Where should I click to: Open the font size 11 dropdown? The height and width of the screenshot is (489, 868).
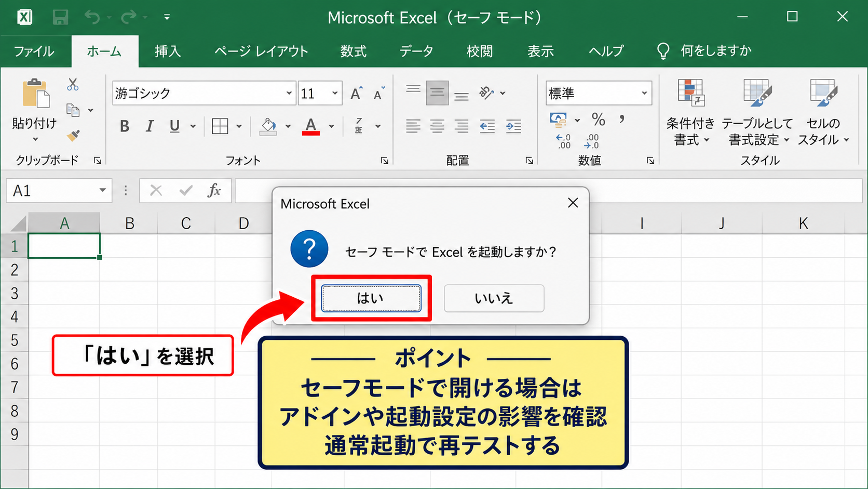coord(335,94)
